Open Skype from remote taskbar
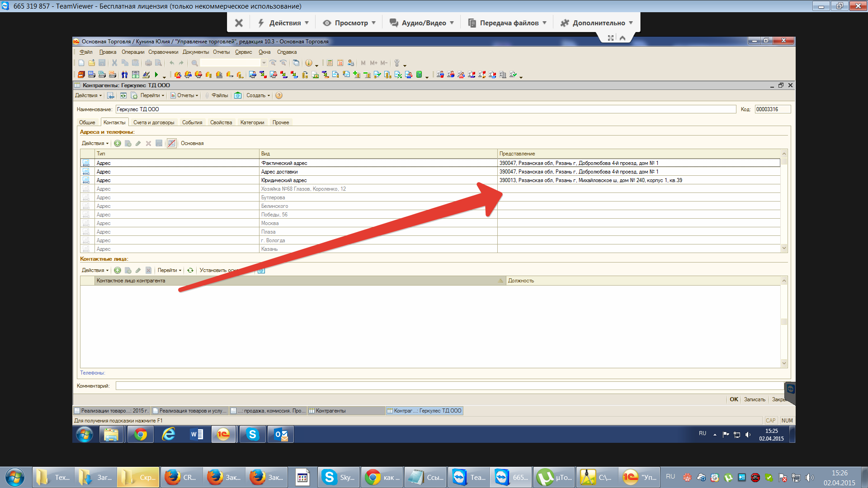This screenshot has width=868, height=488. (252, 435)
